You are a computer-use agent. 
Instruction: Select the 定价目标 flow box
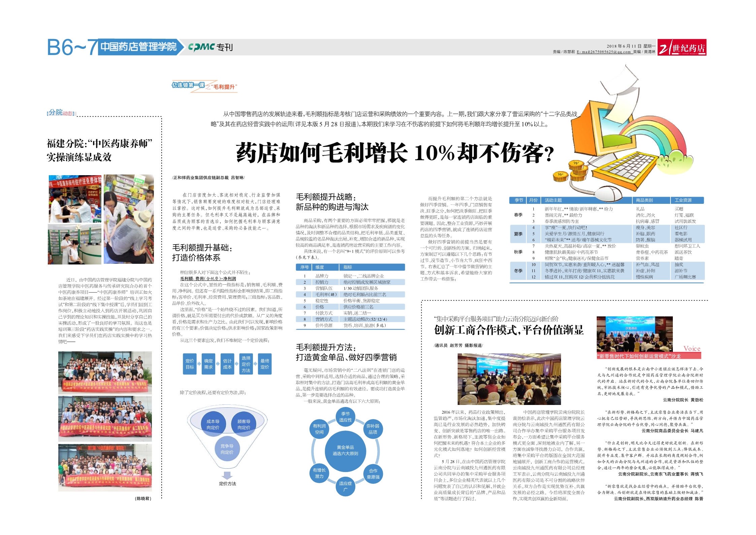tap(190, 364)
